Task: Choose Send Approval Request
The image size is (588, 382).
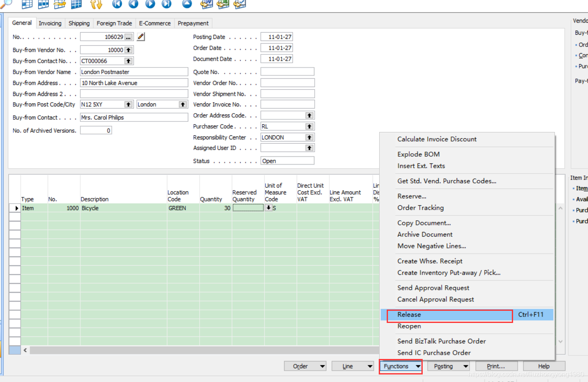Action: 467,288
